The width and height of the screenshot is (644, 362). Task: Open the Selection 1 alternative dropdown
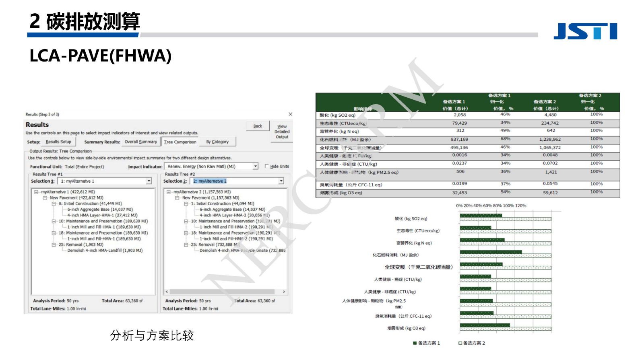(x=149, y=181)
